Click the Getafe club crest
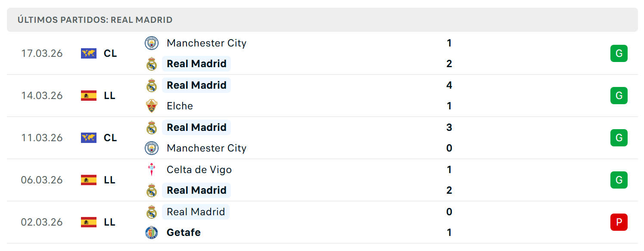This screenshot has height=251, width=644. 152,232
